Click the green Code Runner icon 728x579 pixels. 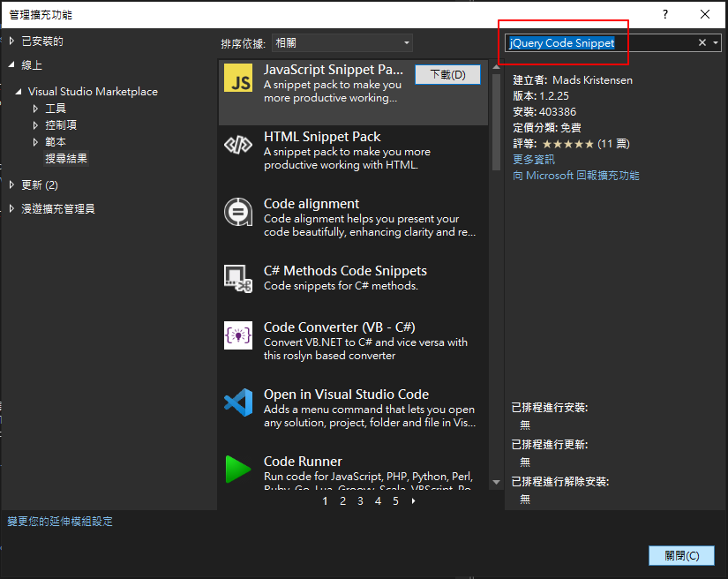click(238, 469)
